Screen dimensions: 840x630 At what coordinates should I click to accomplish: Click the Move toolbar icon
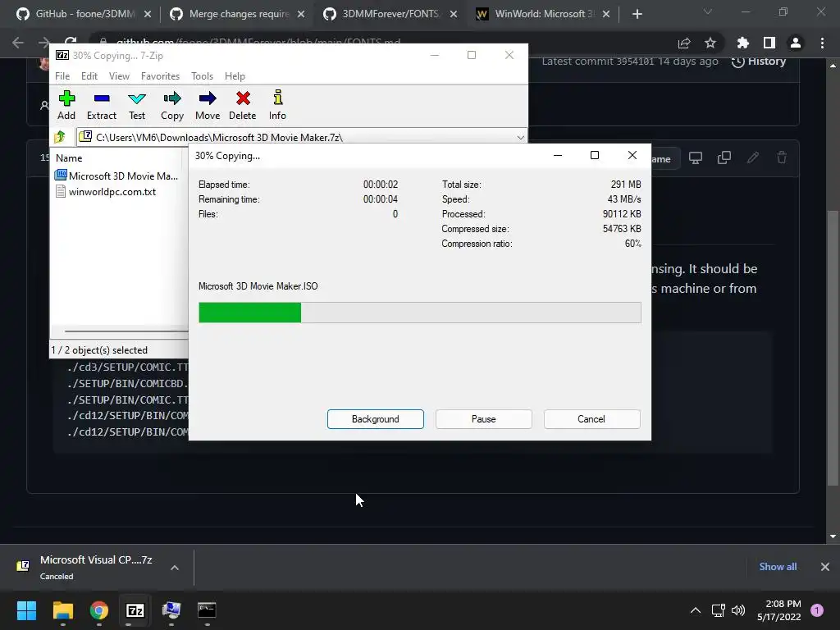coord(208,105)
